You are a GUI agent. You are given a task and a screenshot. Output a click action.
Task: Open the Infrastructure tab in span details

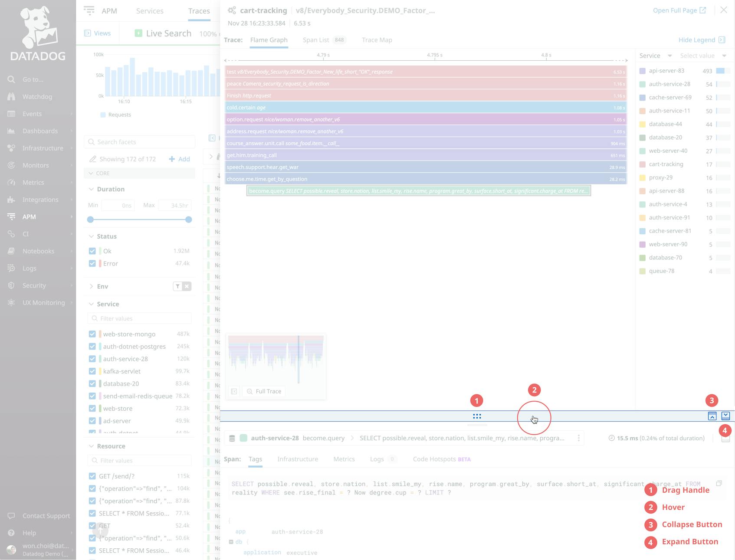(x=298, y=459)
